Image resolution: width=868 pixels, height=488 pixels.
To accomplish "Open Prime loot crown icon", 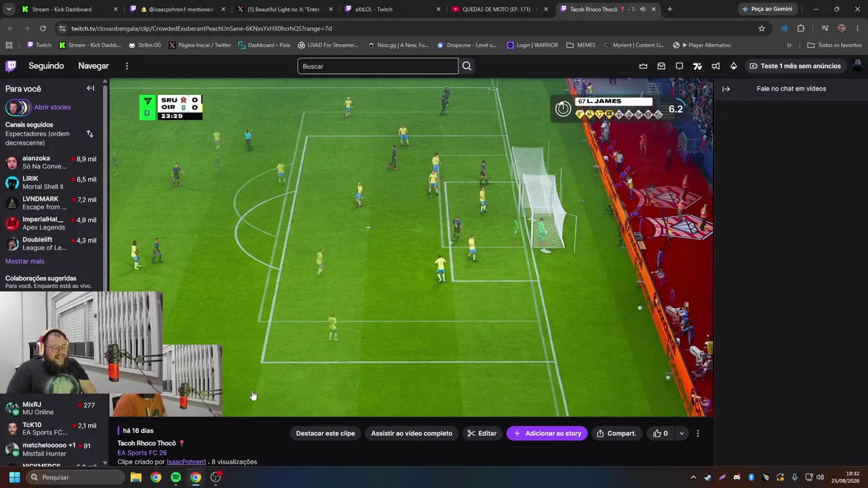I will [x=643, y=66].
